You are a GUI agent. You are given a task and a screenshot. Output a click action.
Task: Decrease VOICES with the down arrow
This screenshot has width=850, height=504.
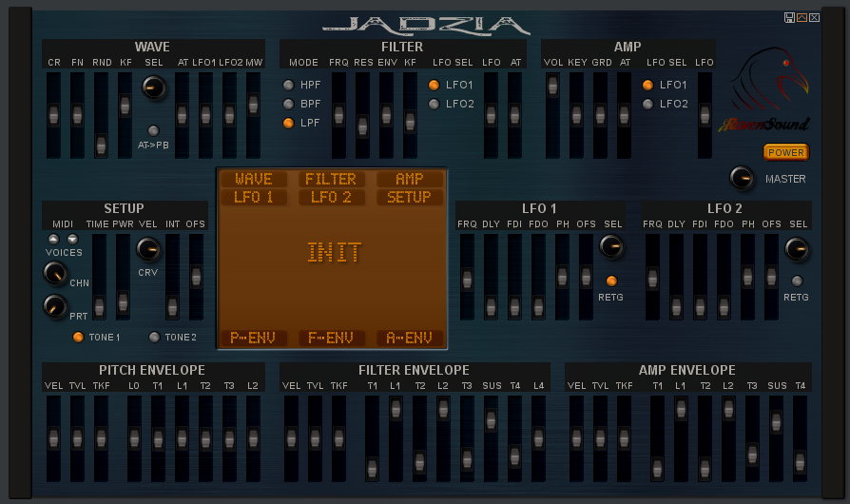click(x=72, y=239)
